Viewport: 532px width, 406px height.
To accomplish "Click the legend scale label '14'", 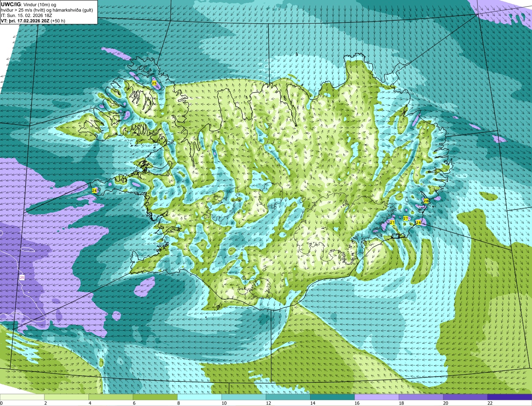I will 313,403.
